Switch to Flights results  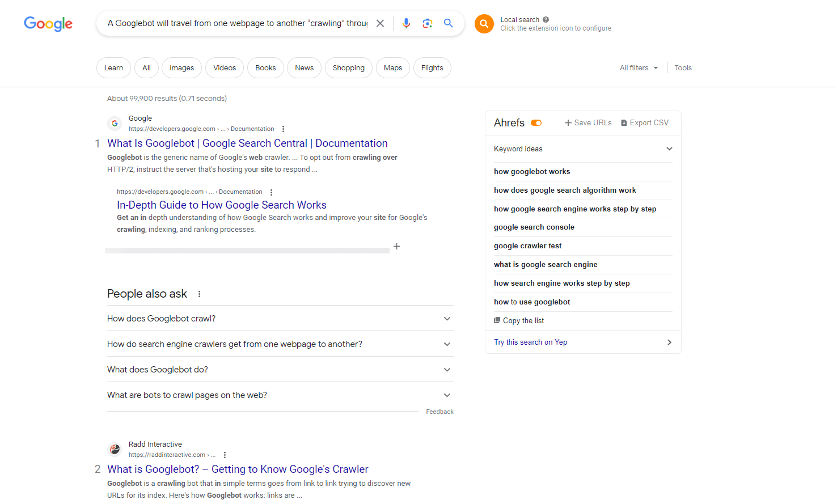432,68
